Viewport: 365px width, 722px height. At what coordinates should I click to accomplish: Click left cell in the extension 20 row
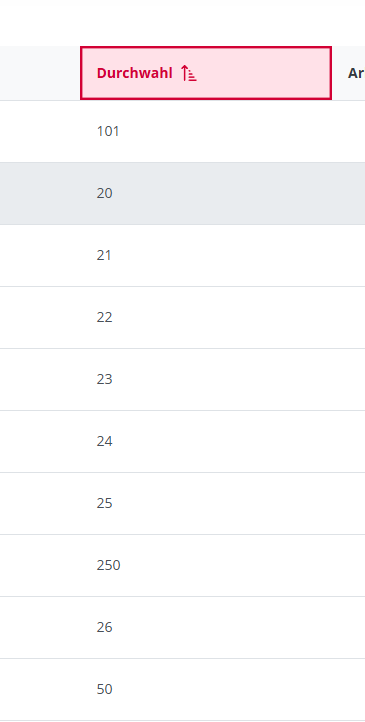coord(40,193)
